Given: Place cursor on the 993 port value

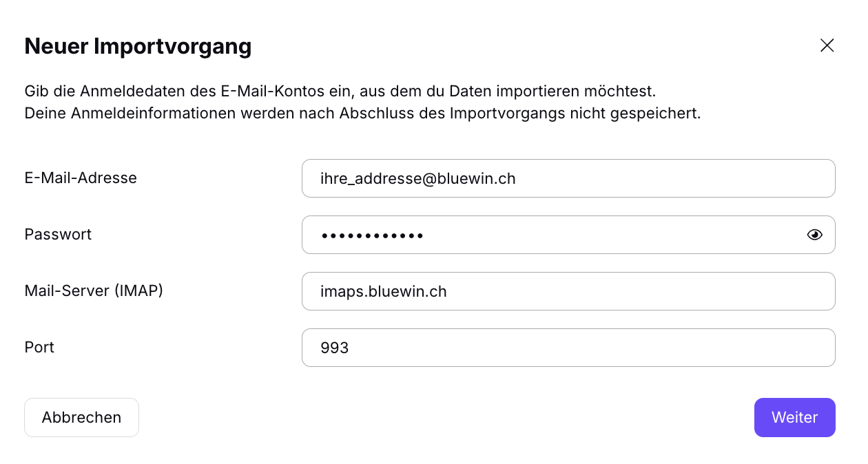Looking at the screenshot, I should click(x=334, y=348).
